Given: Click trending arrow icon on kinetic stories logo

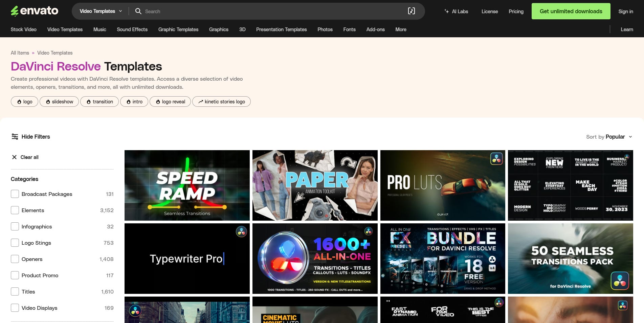Looking at the screenshot, I should (x=201, y=102).
